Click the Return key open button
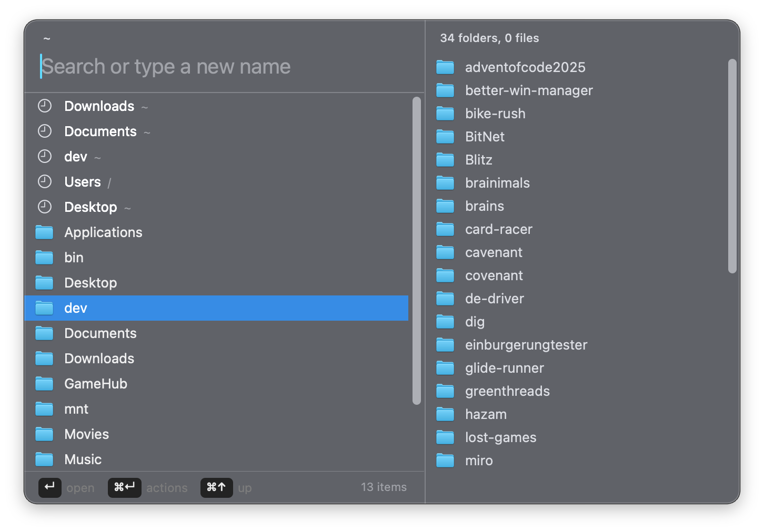Image resolution: width=764 pixels, height=532 pixels. pyautogui.click(x=50, y=487)
